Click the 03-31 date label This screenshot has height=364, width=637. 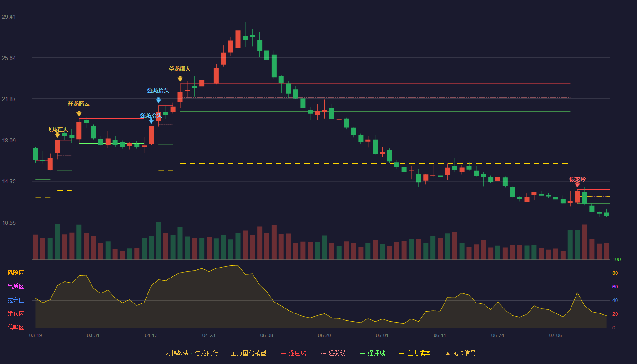[93, 335]
